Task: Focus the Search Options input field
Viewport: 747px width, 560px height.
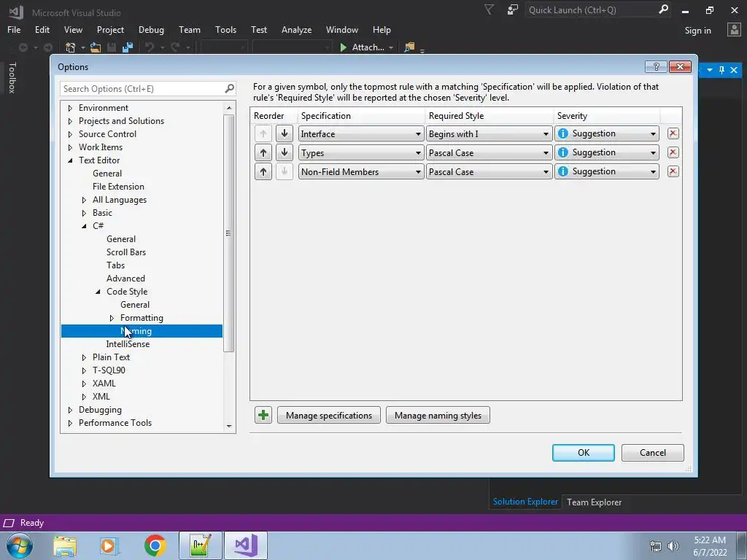Action: click(x=143, y=88)
